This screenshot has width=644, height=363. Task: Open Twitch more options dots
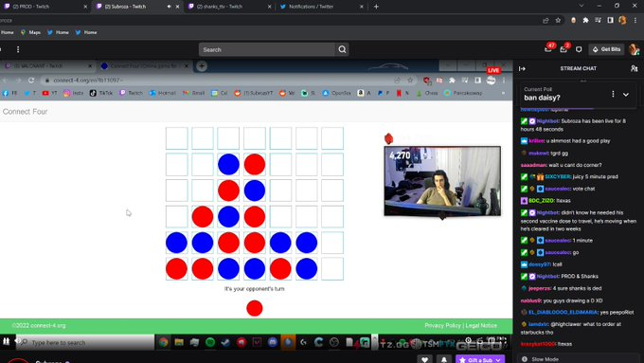(x=18, y=49)
